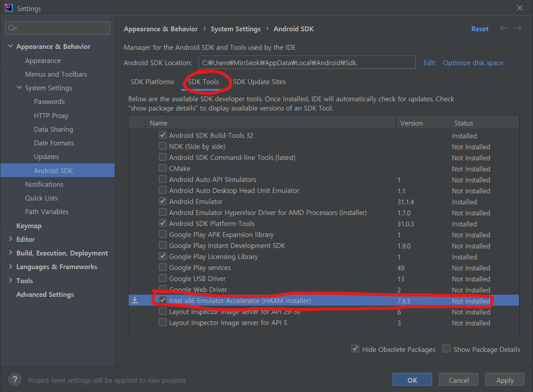The height and width of the screenshot is (392, 533).
Task: Check Android Auto API Simulators
Action: [x=163, y=179]
